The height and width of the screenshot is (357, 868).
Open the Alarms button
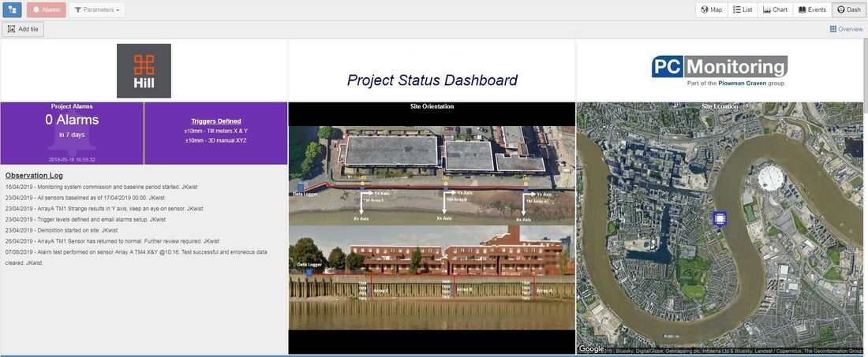point(47,9)
